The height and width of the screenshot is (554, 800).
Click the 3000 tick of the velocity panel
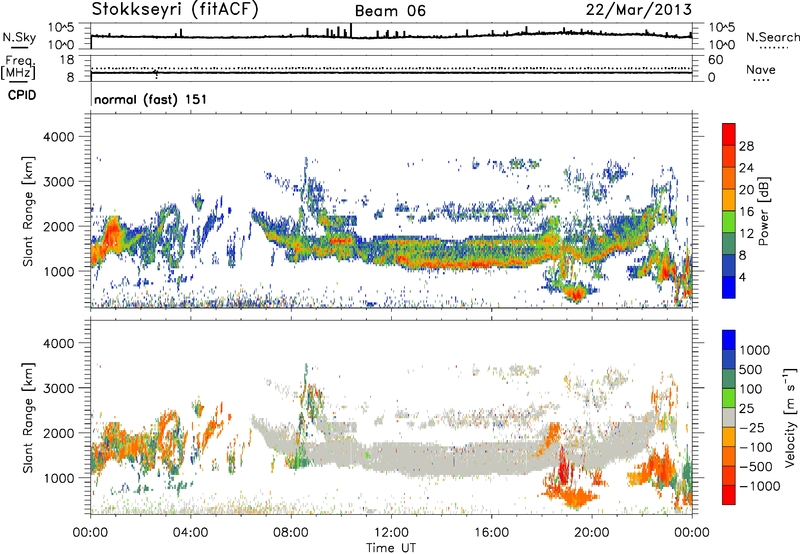tap(58, 388)
